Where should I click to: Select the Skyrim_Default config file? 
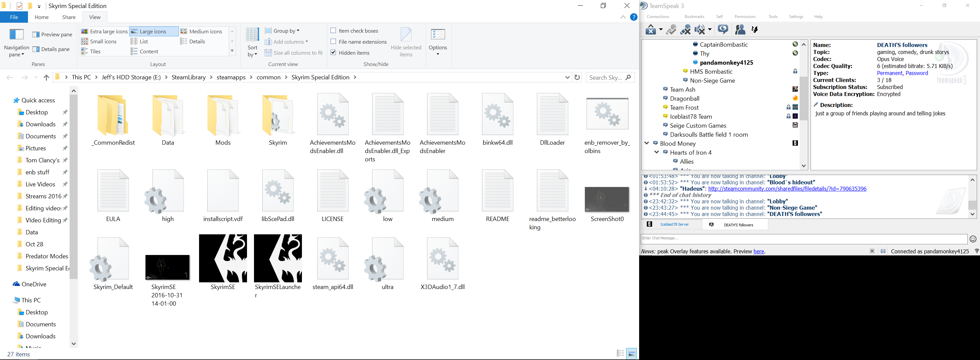(113, 264)
